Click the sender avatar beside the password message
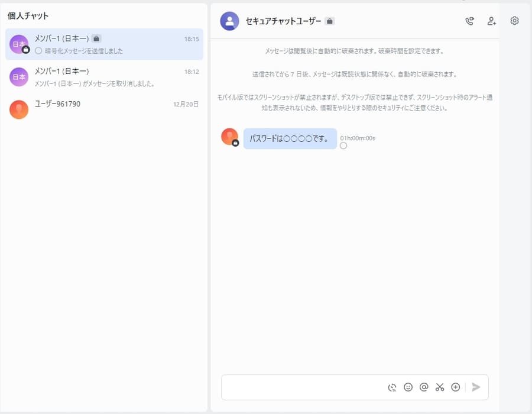The width and height of the screenshot is (532, 414). point(229,137)
